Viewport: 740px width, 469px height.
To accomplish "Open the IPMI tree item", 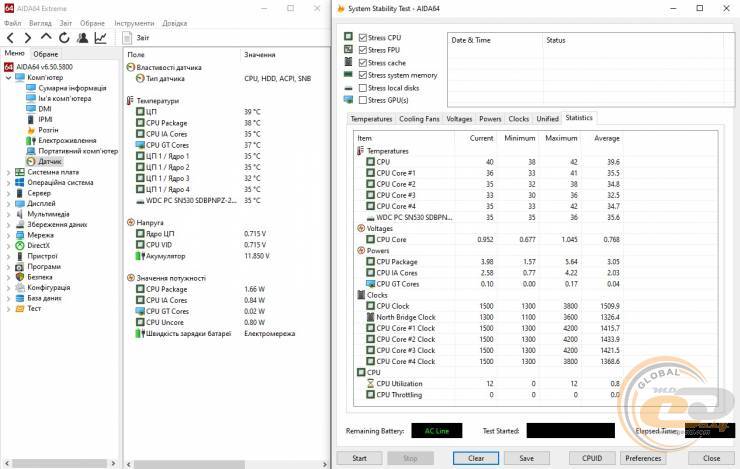I will 45,119.
